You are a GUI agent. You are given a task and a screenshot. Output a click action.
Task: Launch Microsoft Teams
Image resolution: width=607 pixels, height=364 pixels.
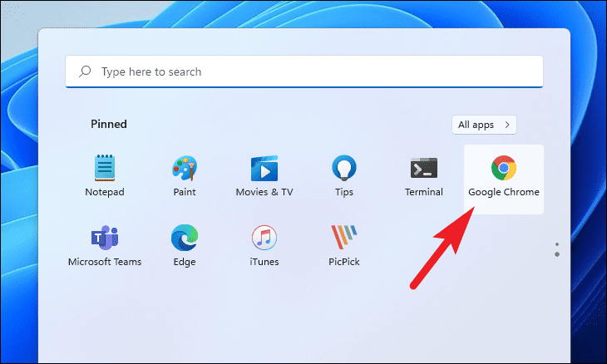coord(105,246)
